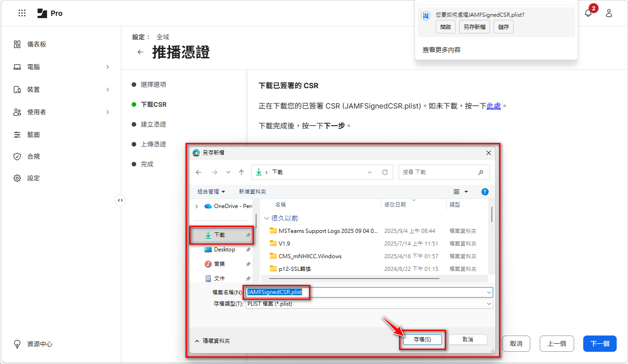Click the 下一個 button
The height and width of the screenshot is (364, 628).
click(x=599, y=344)
